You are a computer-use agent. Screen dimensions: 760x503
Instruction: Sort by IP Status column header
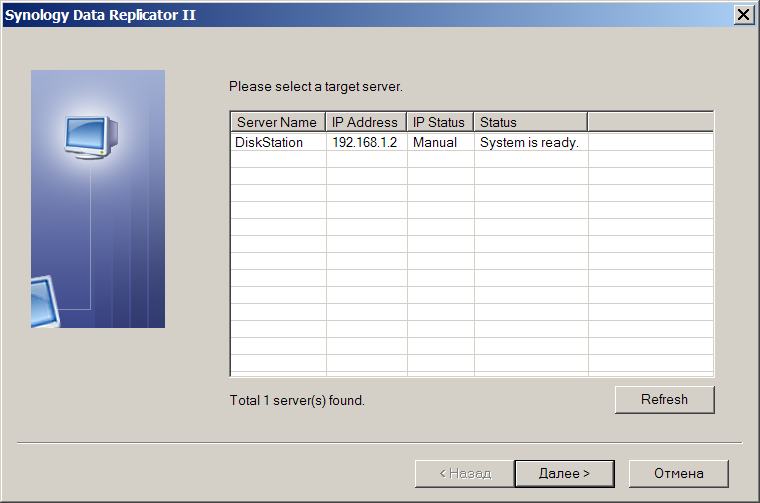[x=440, y=122]
